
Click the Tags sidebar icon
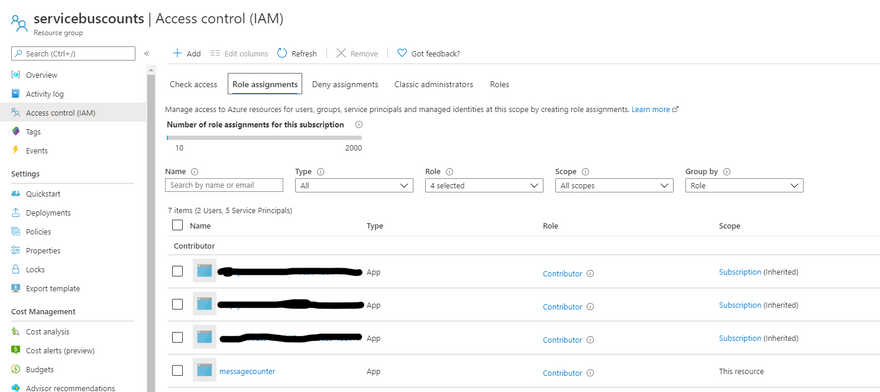pos(16,132)
